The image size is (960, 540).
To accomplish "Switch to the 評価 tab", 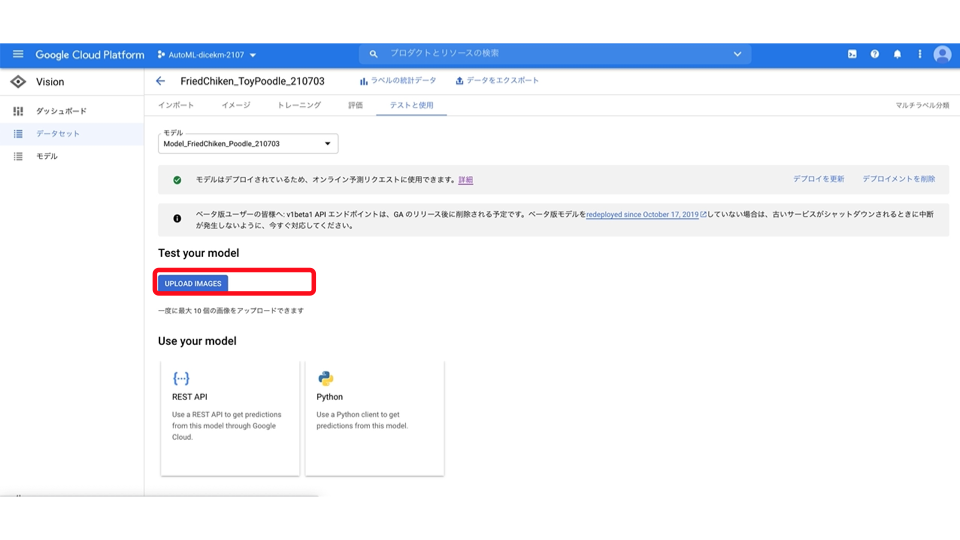I will point(356,105).
